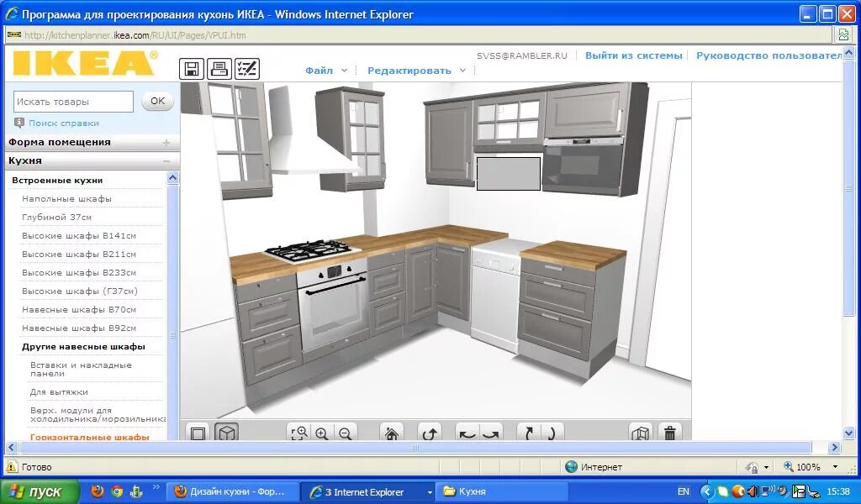Click the browser address bar URL
The image size is (861, 504).
pyautogui.click(x=135, y=35)
